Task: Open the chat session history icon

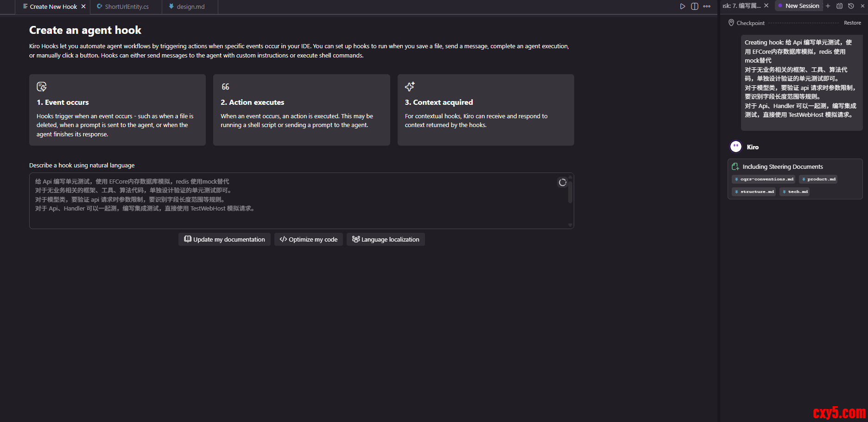Action: [851, 6]
